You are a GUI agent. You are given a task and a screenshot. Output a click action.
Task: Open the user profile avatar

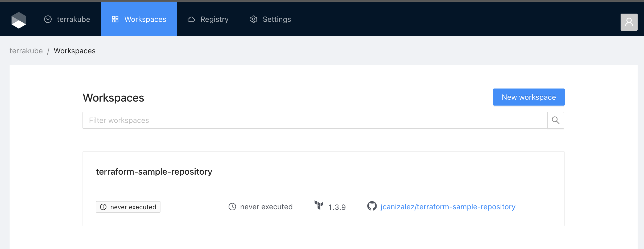629,22
